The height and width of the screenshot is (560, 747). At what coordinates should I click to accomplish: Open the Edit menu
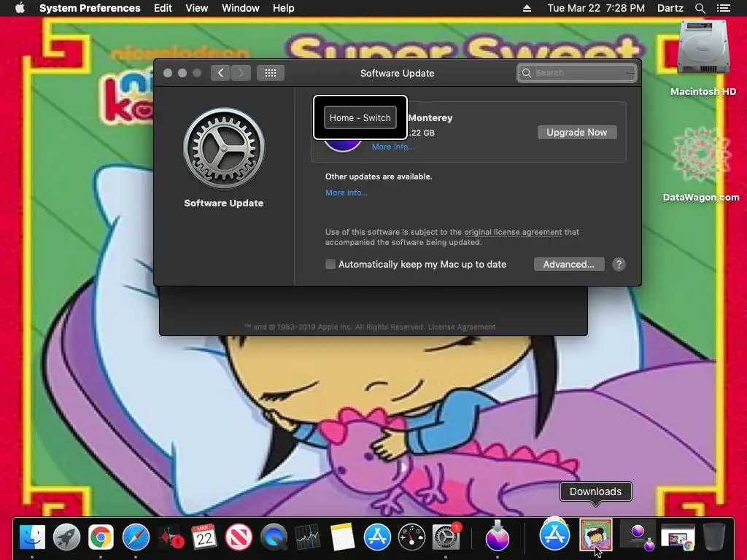pos(163,8)
